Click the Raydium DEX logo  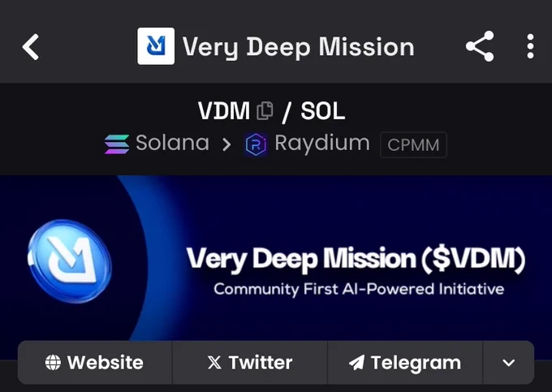pos(256,144)
